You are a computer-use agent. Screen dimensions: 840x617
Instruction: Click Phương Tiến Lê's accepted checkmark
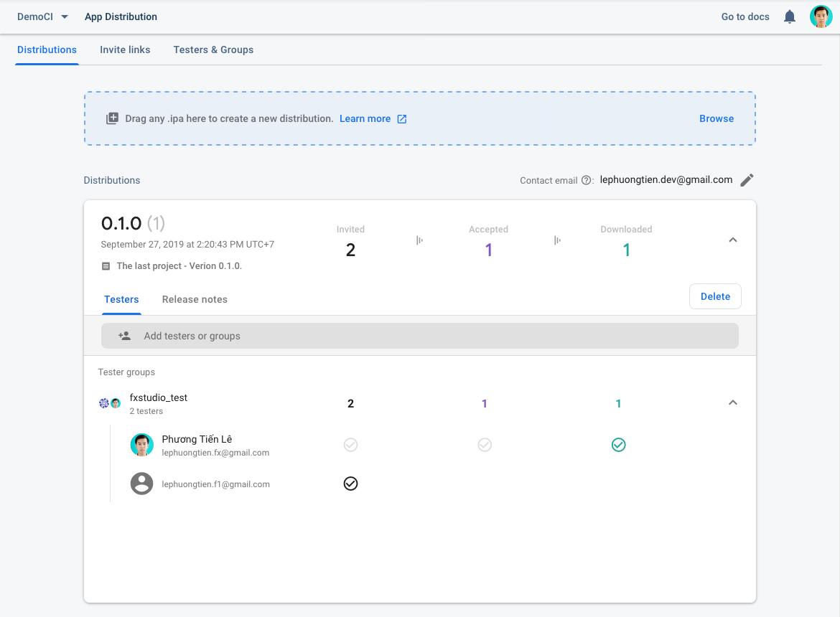(x=485, y=445)
